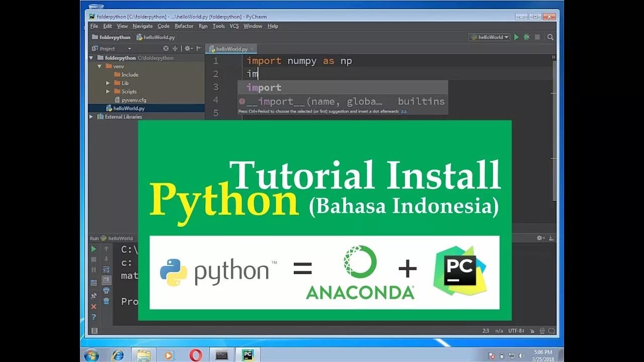Go up the stack trace arrow
The image size is (644, 362).
[106, 249]
